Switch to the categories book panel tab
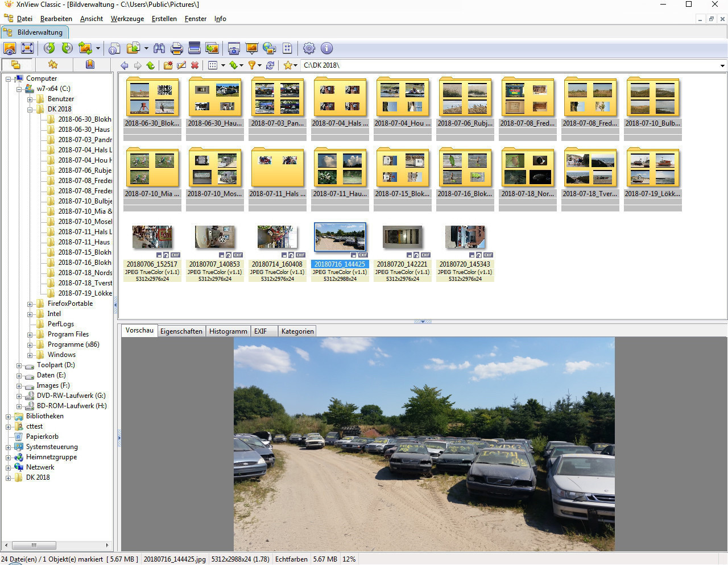The height and width of the screenshot is (565, 728). coord(90,65)
